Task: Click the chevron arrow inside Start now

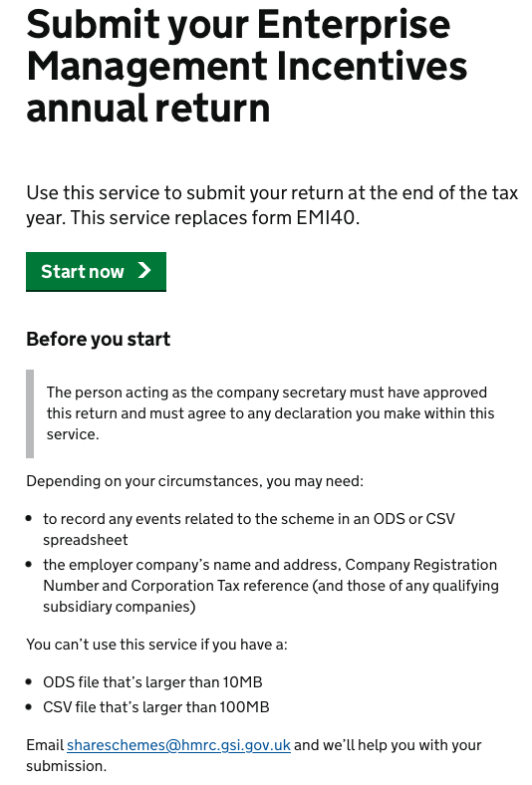Action: (x=144, y=270)
